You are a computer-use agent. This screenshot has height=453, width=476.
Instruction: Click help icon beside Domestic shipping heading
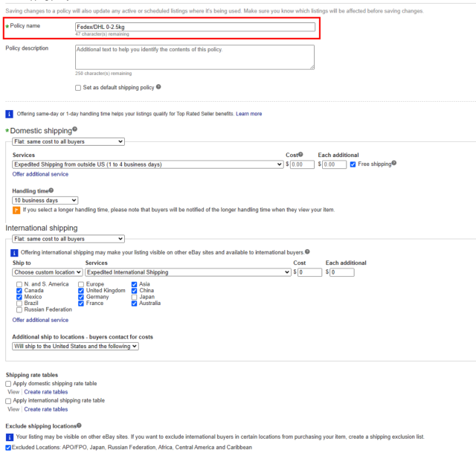point(74,129)
